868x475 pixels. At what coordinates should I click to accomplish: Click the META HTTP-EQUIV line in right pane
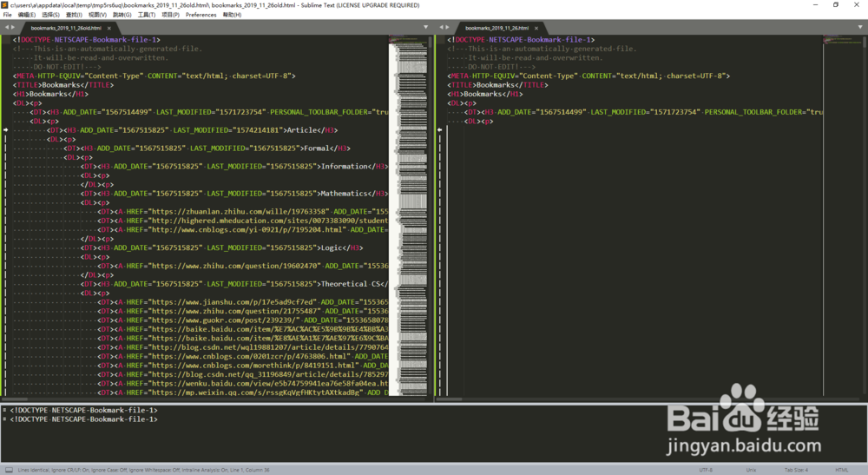(589, 76)
